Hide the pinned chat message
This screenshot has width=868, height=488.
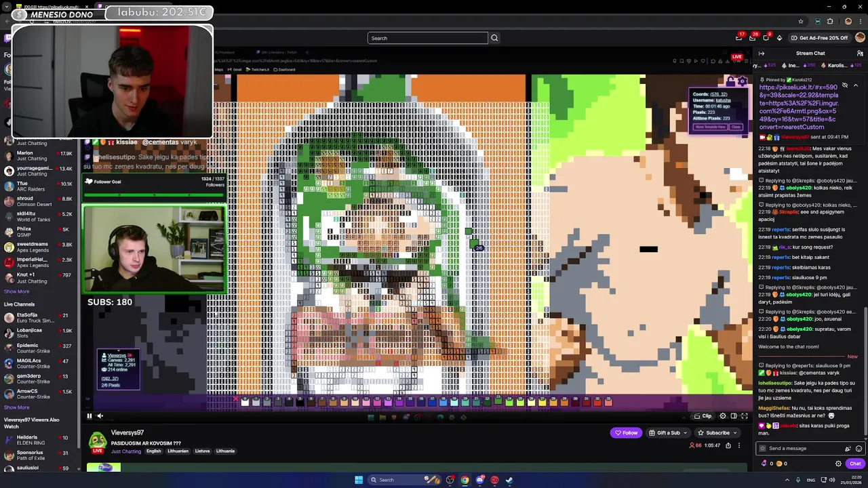click(x=844, y=85)
